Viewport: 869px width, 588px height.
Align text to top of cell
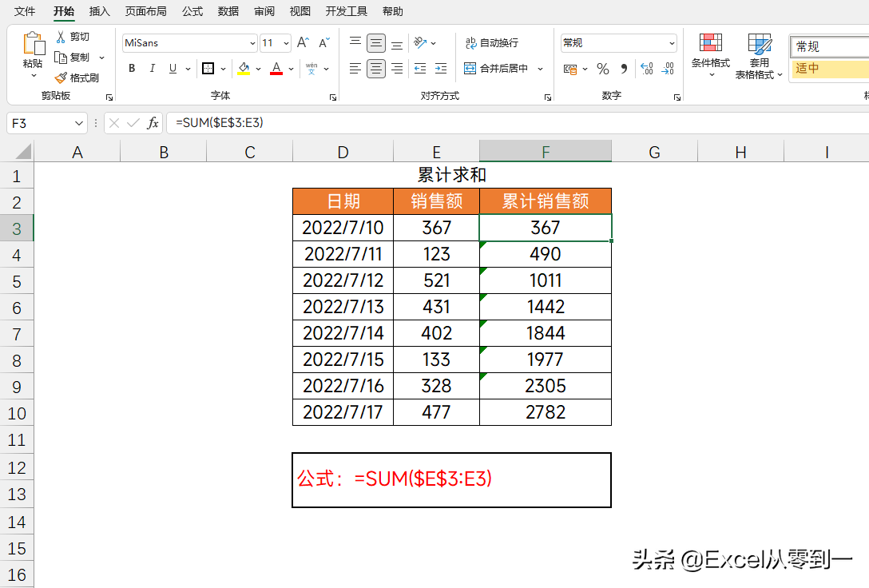click(x=355, y=42)
